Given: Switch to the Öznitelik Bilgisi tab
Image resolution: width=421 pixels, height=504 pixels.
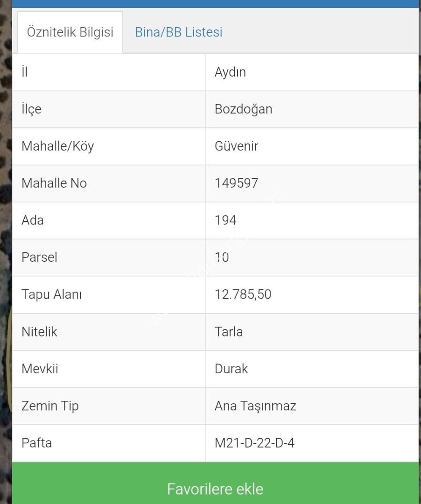Looking at the screenshot, I should (70, 33).
